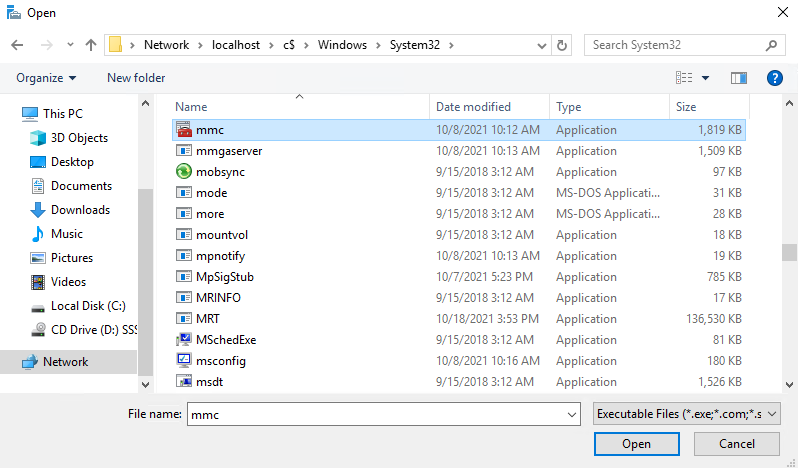This screenshot has width=798, height=468.
Task: Go back with the back arrow
Action: point(17,45)
